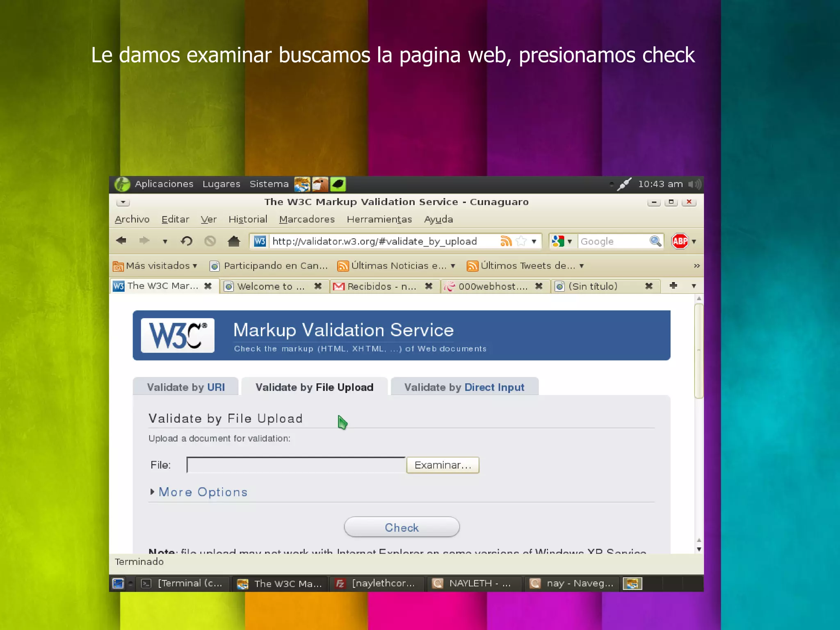Click the green leaf launcher icon in the top panel
This screenshot has width=840, height=630.
(338, 184)
